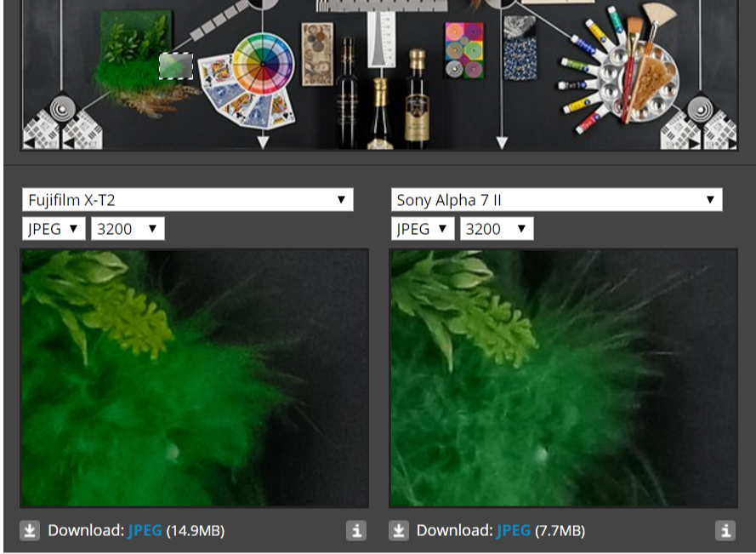Open the Sony Alpha 7 II camera dropdown

556,200
